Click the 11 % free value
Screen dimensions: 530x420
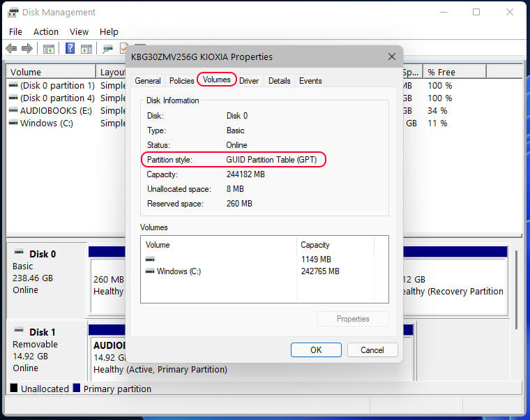(437, 123)
